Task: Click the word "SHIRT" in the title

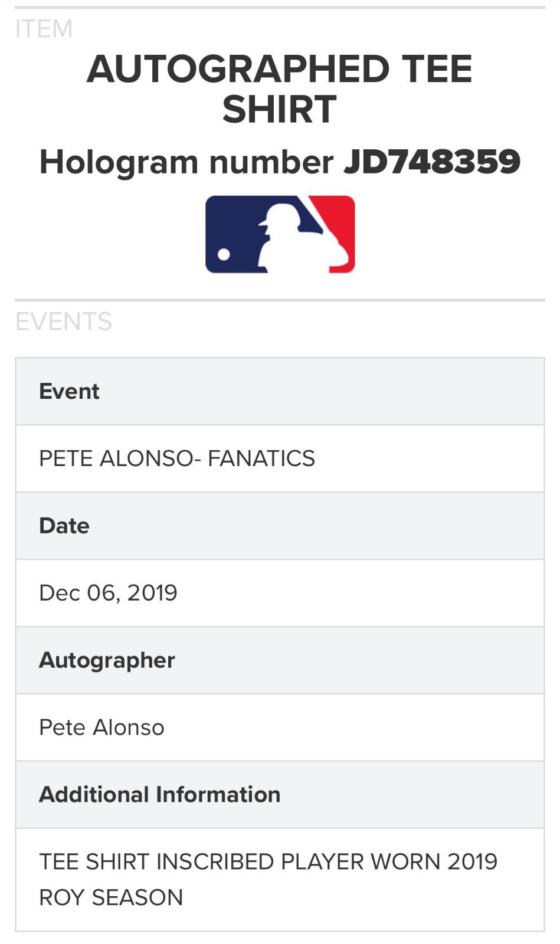Action: click(280, 109)
